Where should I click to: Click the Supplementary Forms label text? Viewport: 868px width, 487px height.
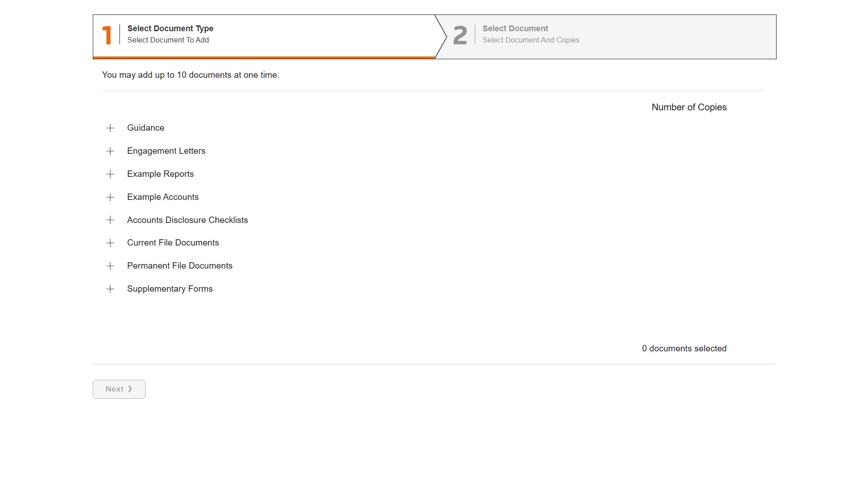click(170, 289)
